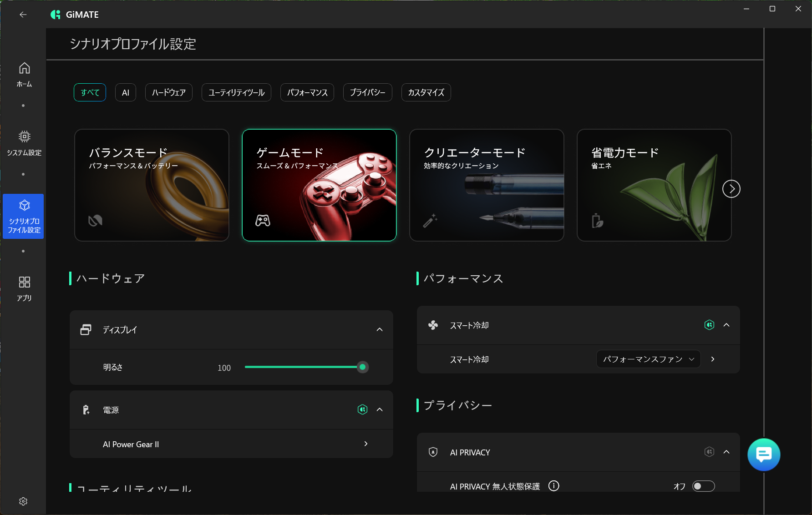Show next scenario mode cards
This screenshot has height=515, width=812.
731,189
